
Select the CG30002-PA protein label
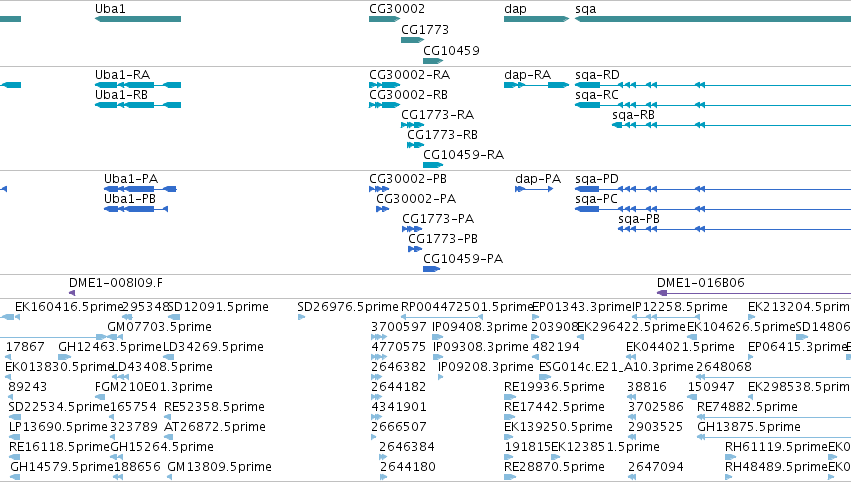416,199
